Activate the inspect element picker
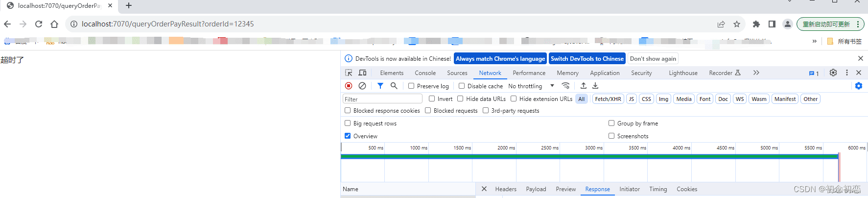868x198 pixels. click(349, 73)
